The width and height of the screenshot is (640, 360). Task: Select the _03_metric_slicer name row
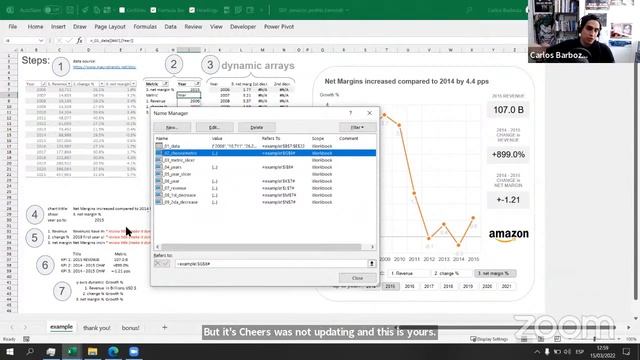pos(265,160)
